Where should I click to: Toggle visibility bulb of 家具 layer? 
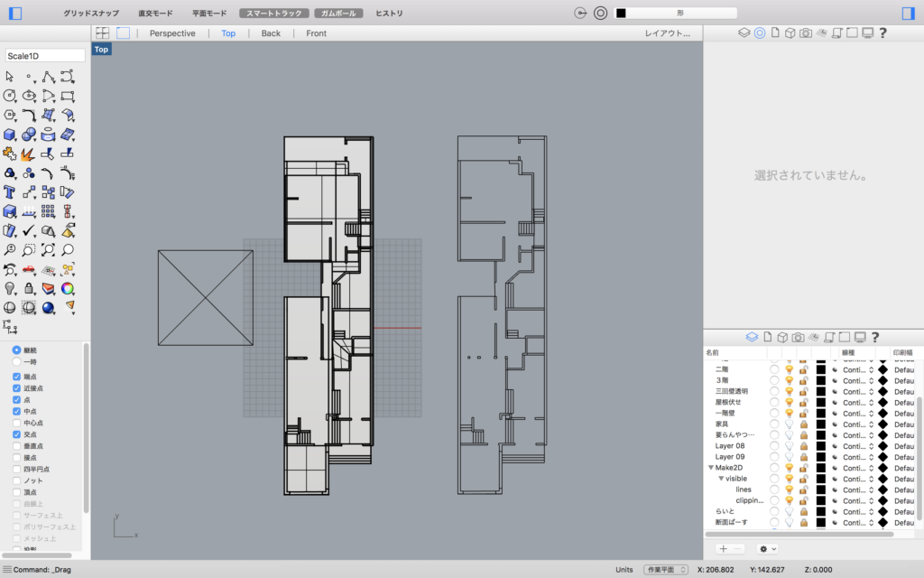(x=789, y=424)
